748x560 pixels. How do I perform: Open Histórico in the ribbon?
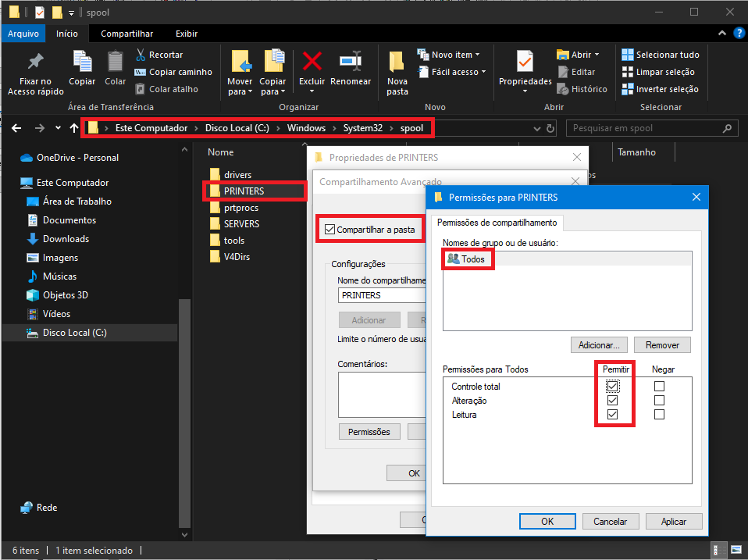point(582,89)
